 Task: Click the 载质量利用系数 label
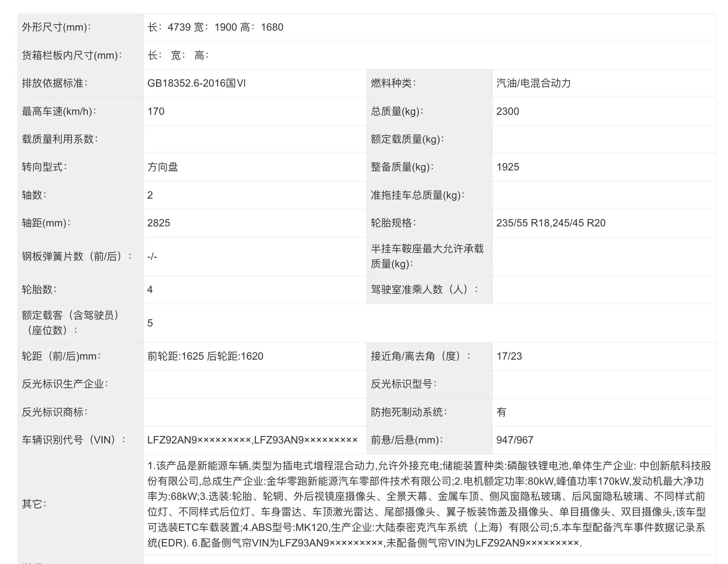click(x=60, y=139)
